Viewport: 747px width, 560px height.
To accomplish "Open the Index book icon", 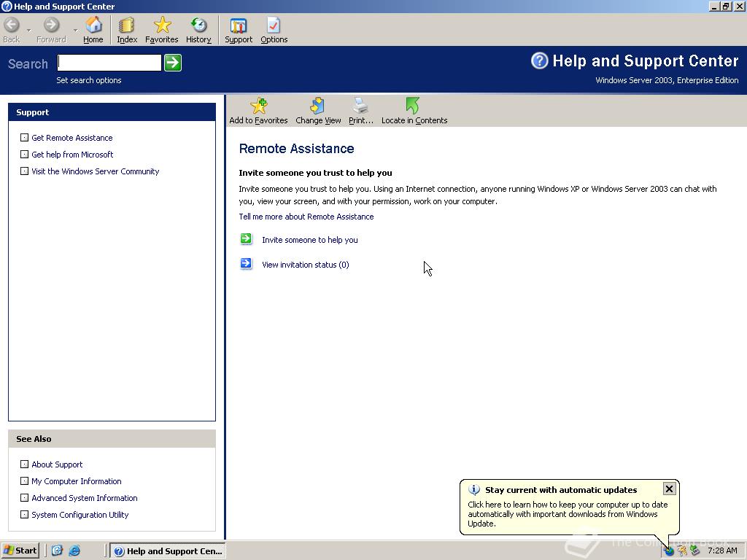I will 127,25.
